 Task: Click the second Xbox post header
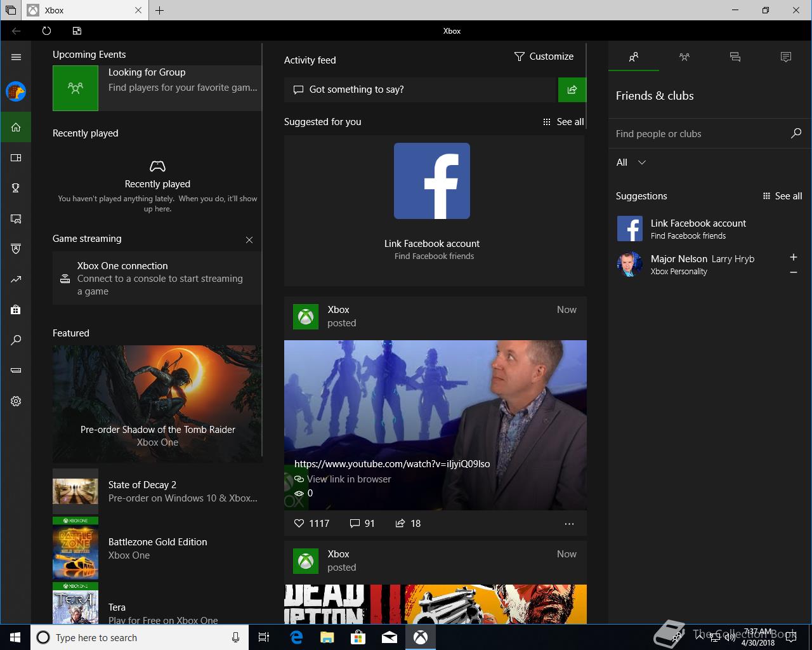(x=435, y=561)
